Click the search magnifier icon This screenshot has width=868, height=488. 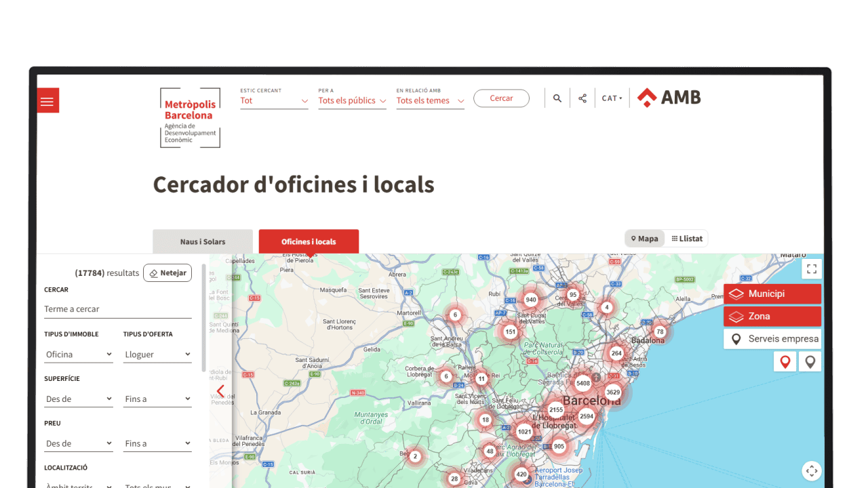point(557,98)
